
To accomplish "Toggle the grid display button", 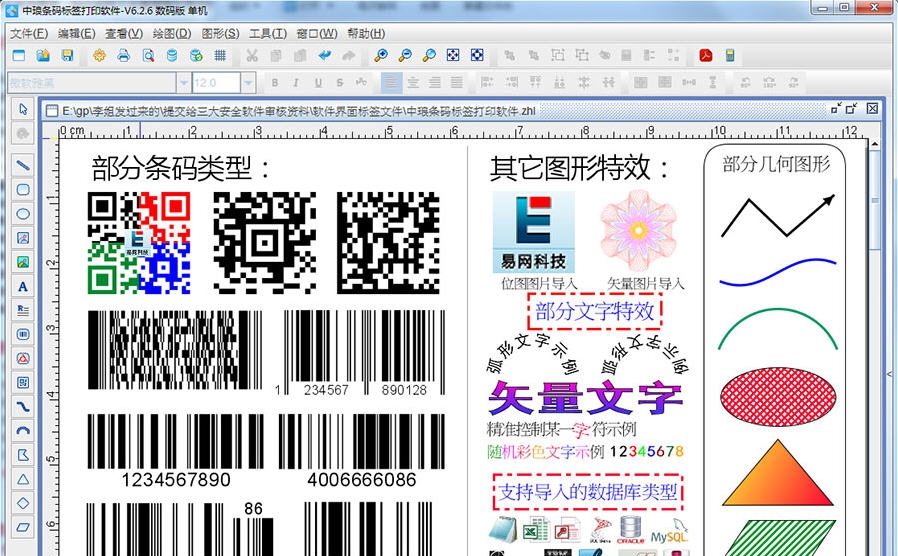I will 220,55.
